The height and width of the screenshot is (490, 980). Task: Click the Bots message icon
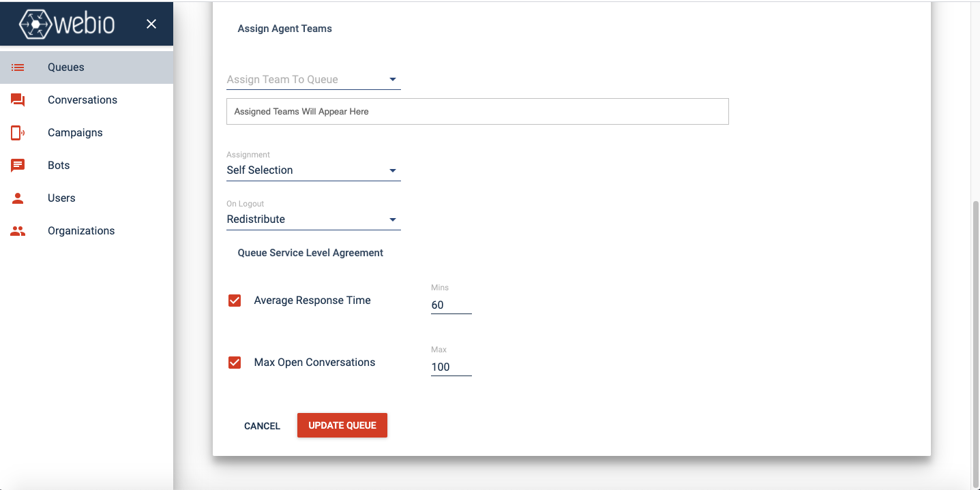[x=18, y=166]
